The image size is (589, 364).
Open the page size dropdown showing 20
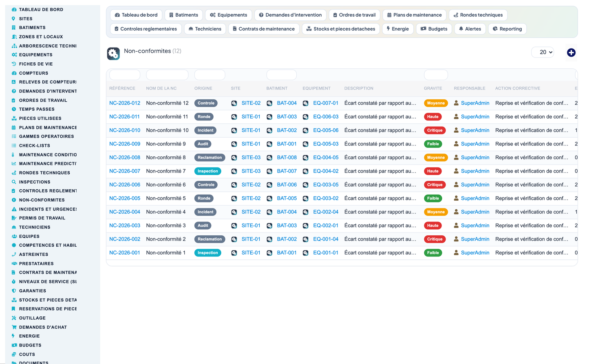click(543, 52)
